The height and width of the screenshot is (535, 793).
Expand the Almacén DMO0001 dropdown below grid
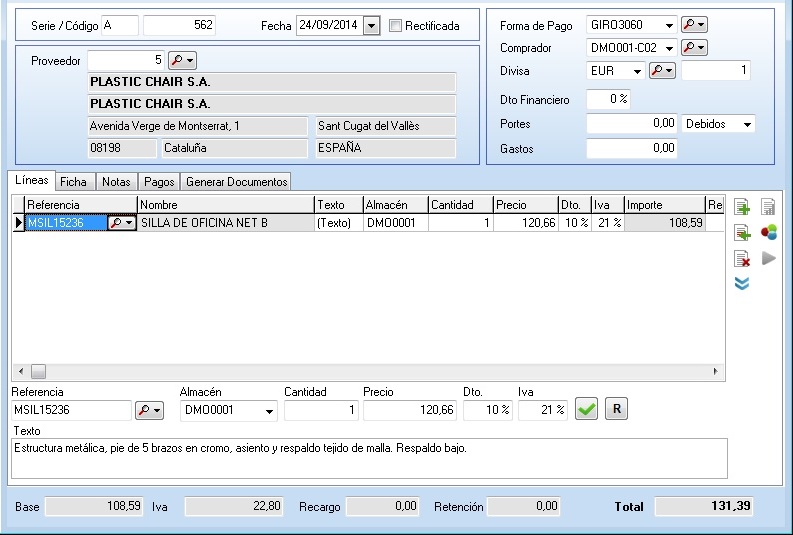[x=268, y=411]
